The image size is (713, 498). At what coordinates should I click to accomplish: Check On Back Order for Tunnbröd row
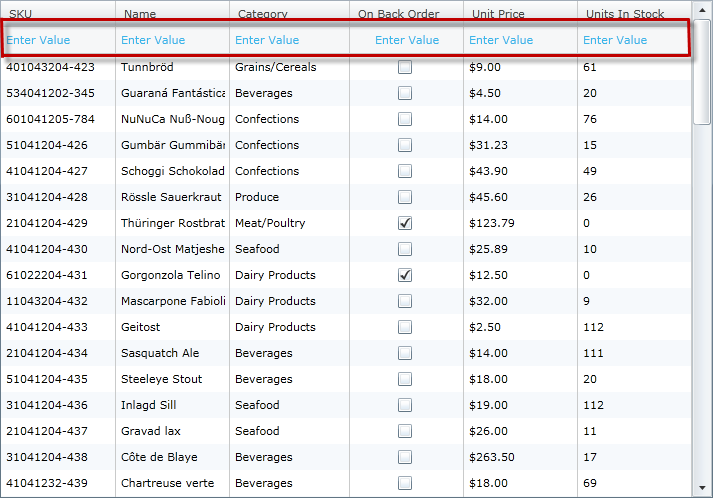point(405,67)
